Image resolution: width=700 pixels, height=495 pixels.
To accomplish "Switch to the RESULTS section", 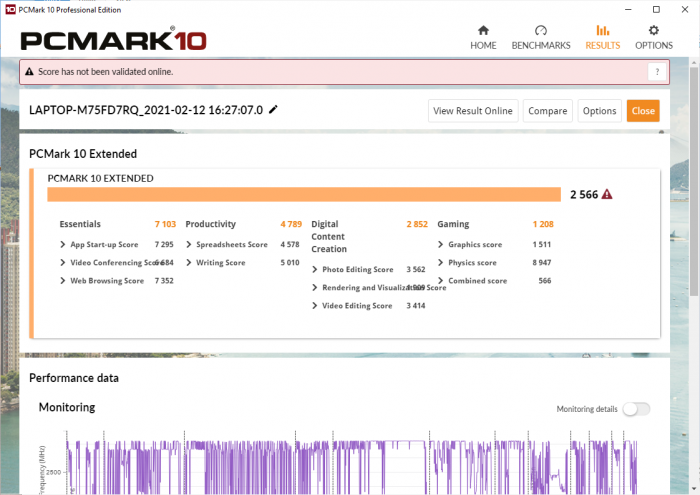I will pyautogui.click(x=603, y=37).
